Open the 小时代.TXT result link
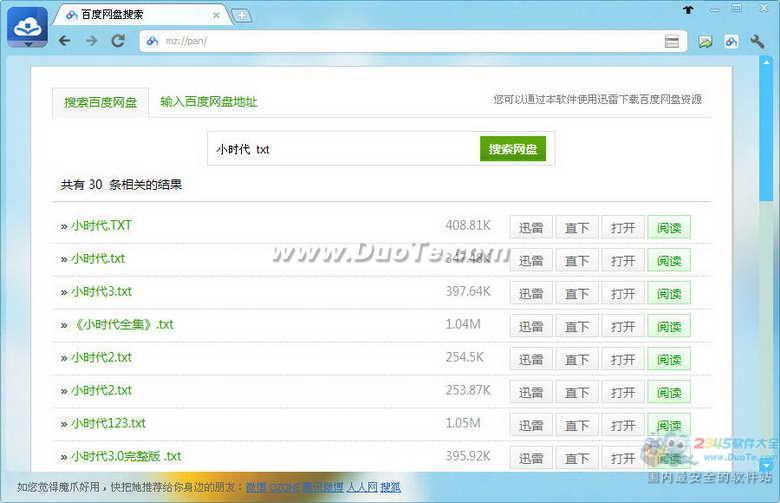This screenshot has height=503, width=780. click(101, 225)
